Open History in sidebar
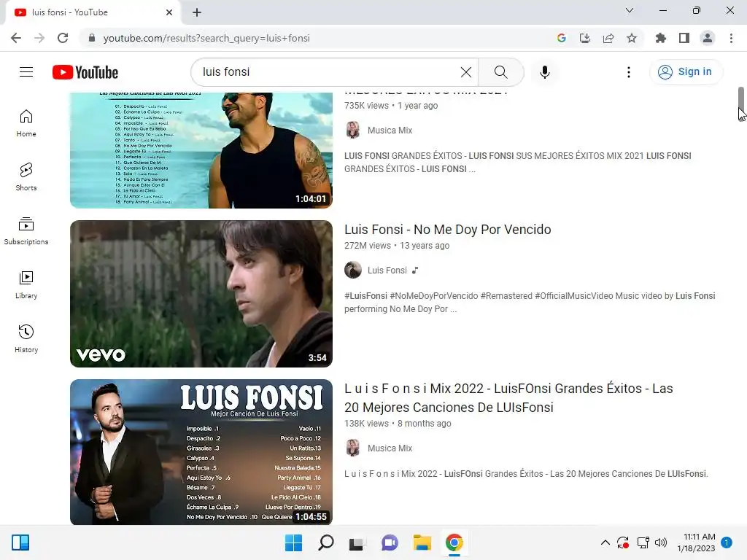This screenshot has width=747, height=560. tap(26, 338)
